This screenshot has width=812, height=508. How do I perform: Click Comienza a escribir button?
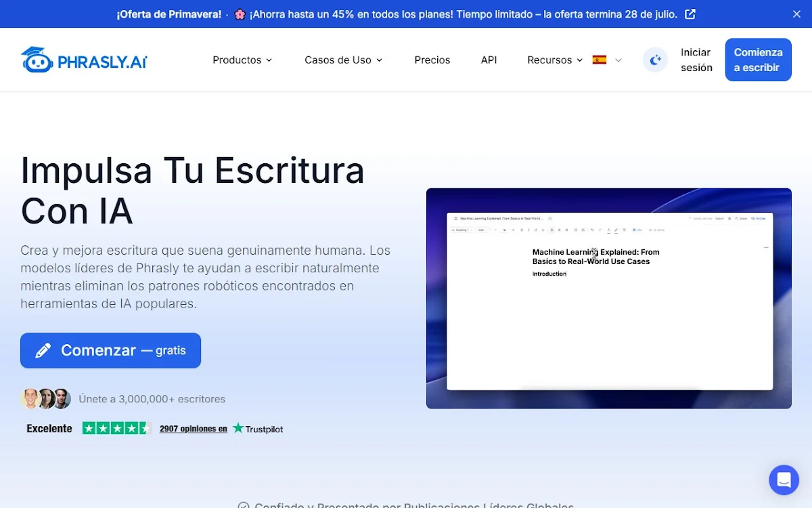point(758,60)
